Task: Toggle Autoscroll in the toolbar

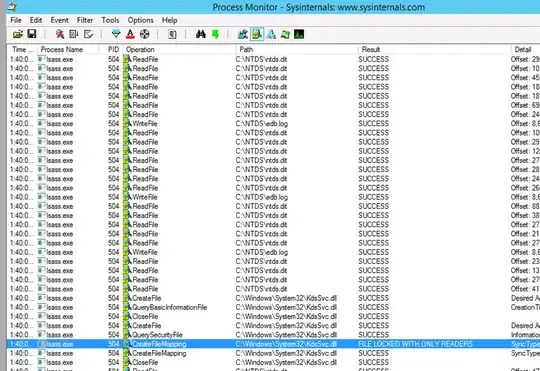Action: 74,34
